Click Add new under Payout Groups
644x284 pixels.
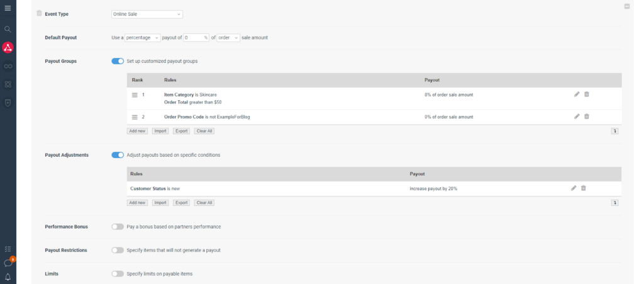coord(138,131)
